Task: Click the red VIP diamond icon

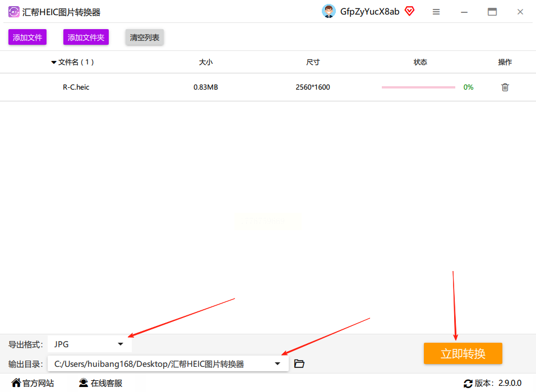Action: (409, 11)
